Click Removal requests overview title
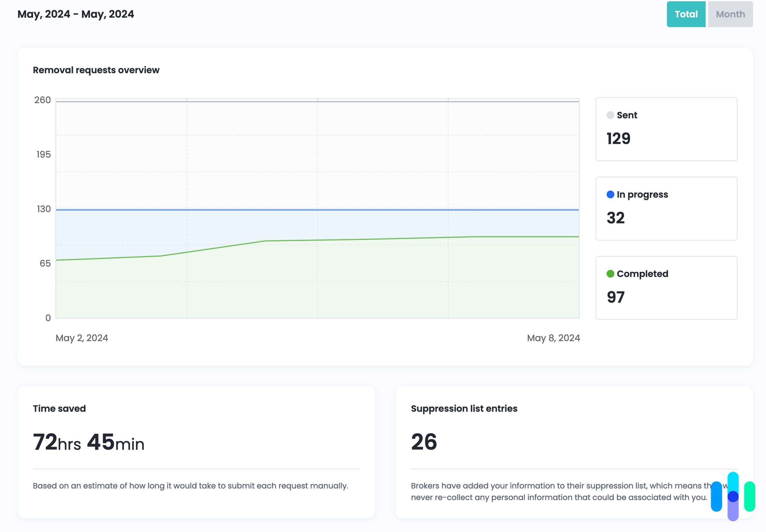 click(x=96, y=70)
